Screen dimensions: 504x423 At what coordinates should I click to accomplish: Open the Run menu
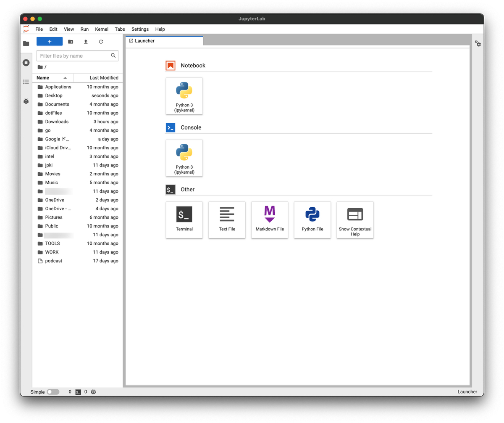click(x=84, y=29)
